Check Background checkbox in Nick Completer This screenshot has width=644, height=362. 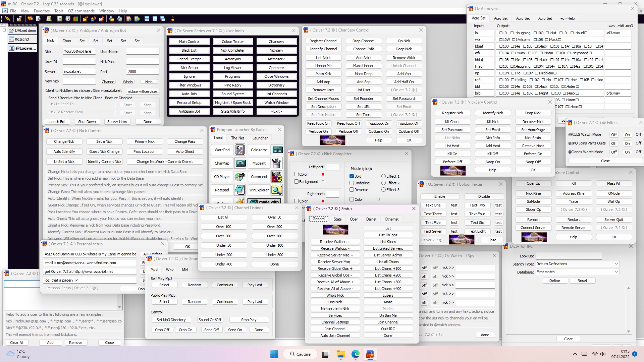[x=296, y=182]
